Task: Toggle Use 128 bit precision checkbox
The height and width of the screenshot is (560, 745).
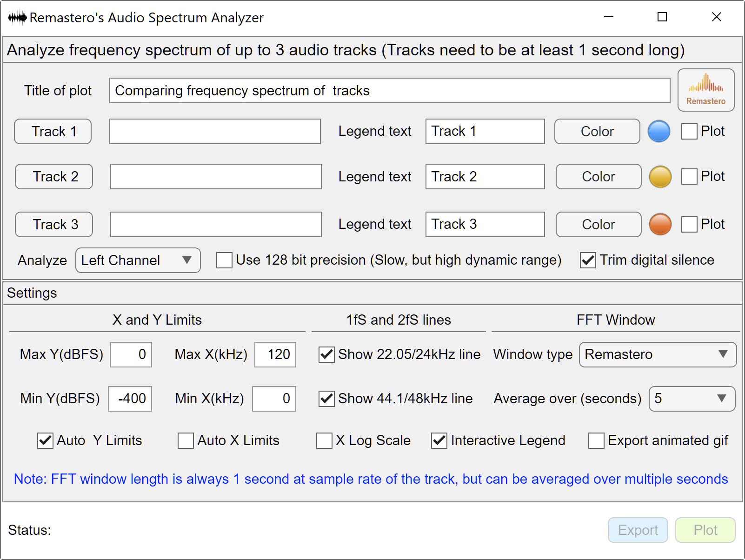Action: 224,260
